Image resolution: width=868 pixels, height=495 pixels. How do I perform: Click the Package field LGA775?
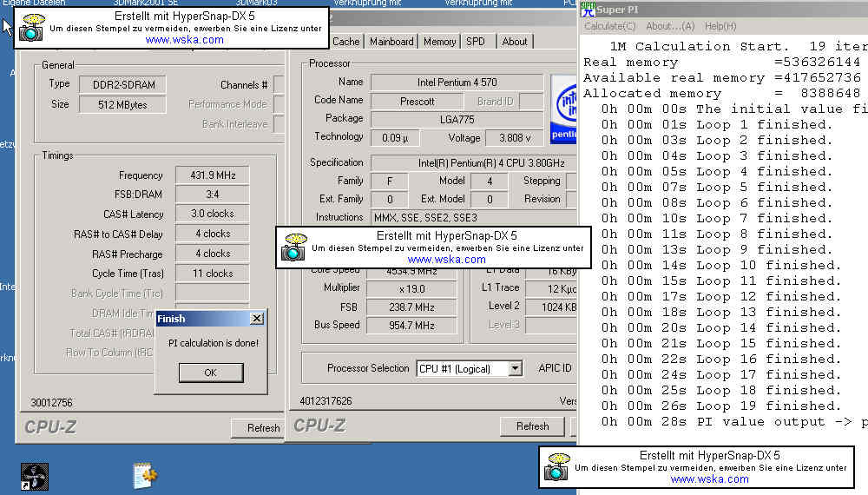(457, 120)
